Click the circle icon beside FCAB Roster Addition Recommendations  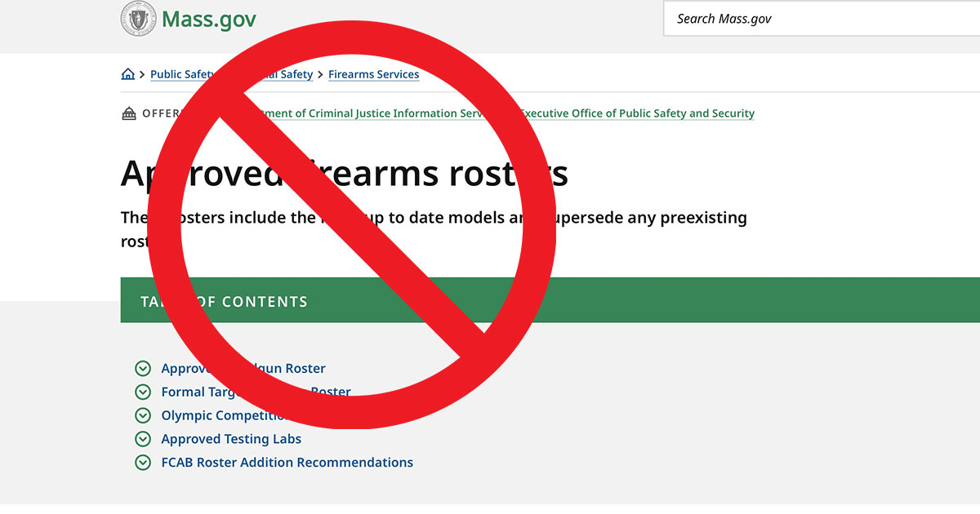pos(142,463)
